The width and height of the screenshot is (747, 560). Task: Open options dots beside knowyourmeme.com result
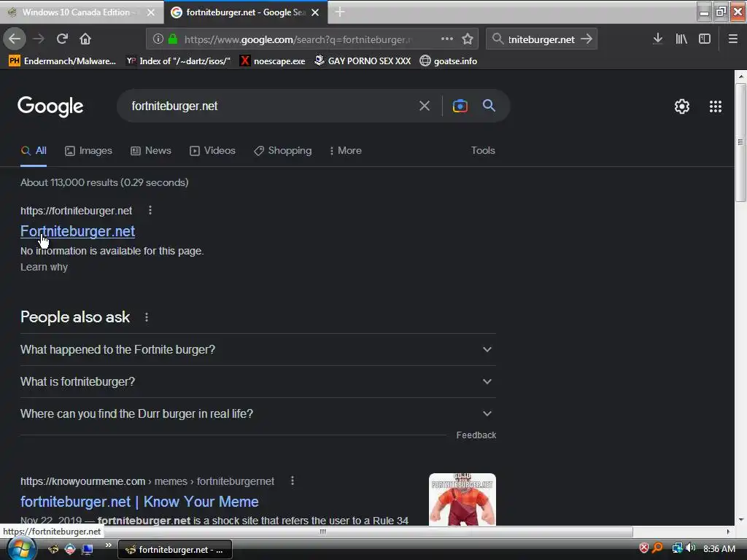293,481
